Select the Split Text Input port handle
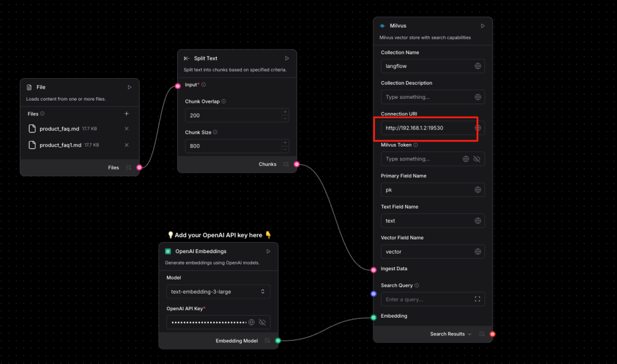The height and width of the screenshot is (364, 617). tap(178, 86)
